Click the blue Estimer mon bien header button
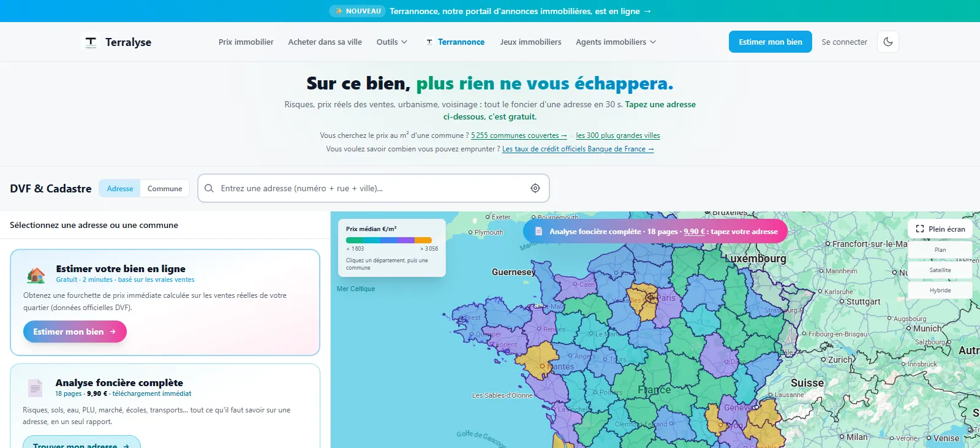The height and width of the screenshot is (448, 980). pyautogui.click(x=771, y=42)
